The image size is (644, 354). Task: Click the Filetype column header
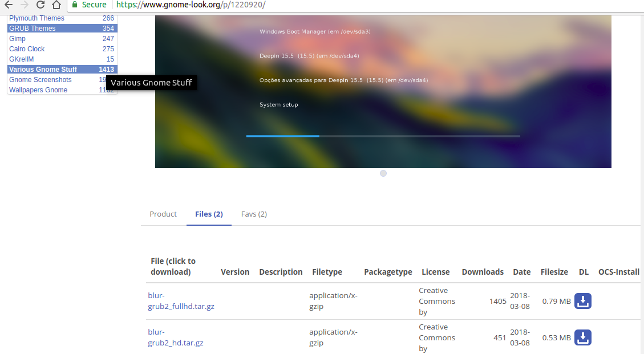[x=327, y=272]
